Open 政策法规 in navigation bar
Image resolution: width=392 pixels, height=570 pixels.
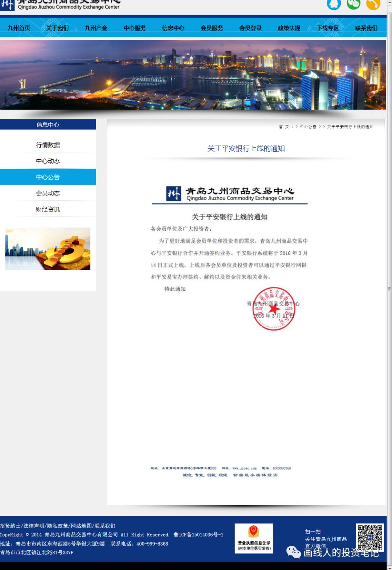(x=289, y=28)
